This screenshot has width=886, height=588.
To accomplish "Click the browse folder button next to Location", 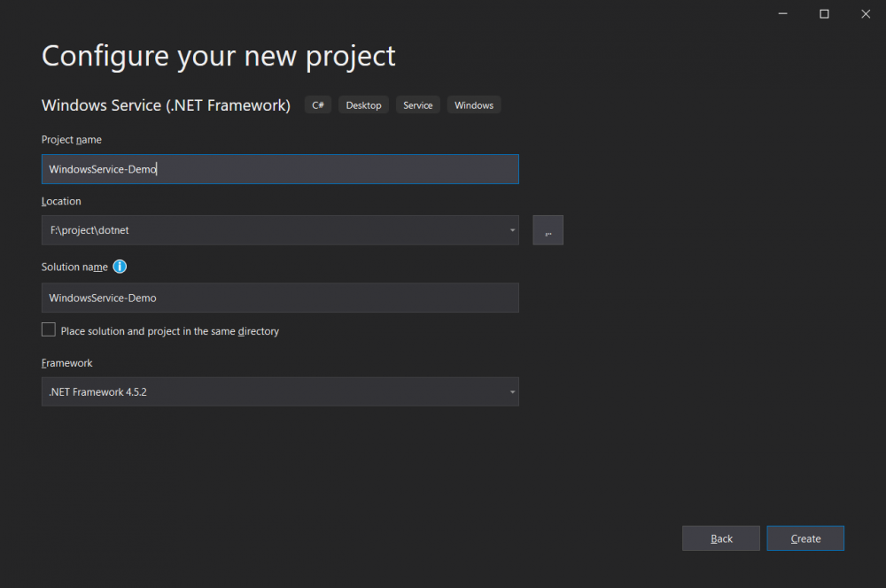I will [x=548, y=230].
